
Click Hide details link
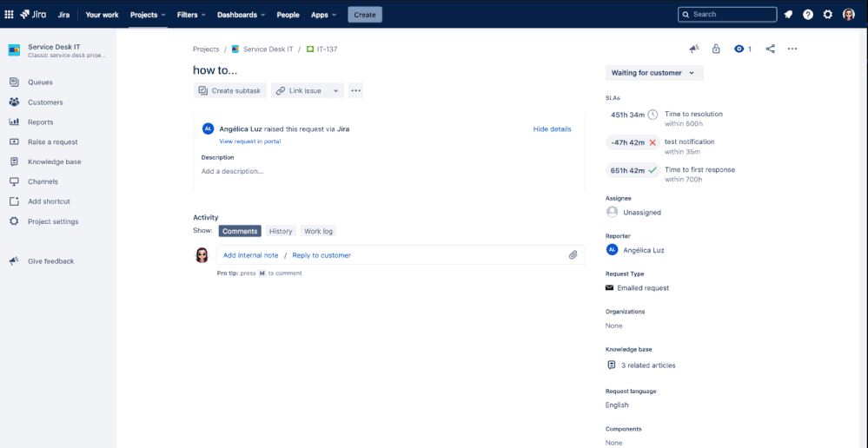pyautogui.click(x=552, y=128)
